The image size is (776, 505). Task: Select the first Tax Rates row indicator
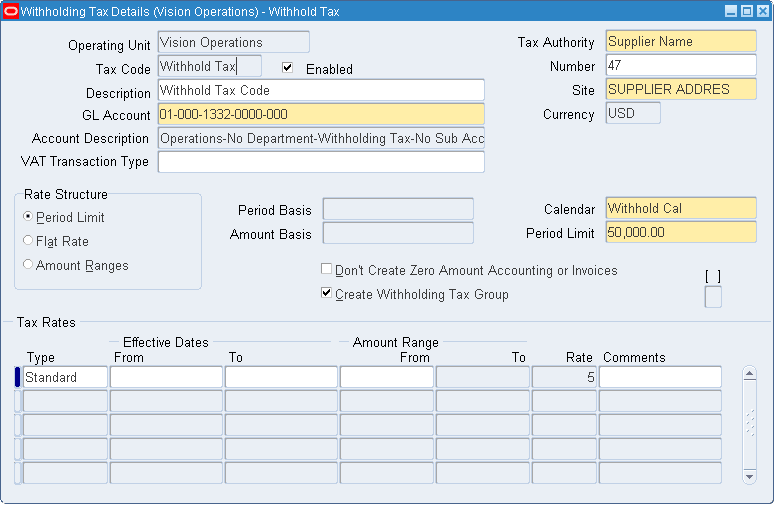point(17,377)
